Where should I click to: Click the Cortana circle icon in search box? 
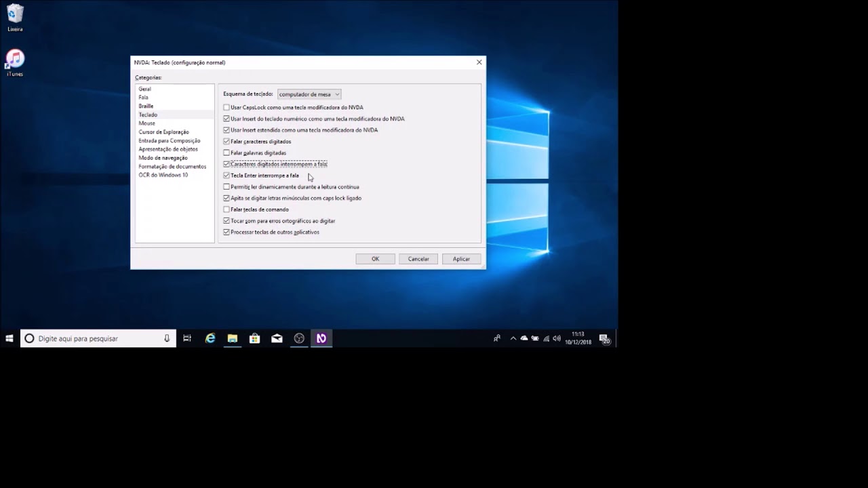coord(29,338)
